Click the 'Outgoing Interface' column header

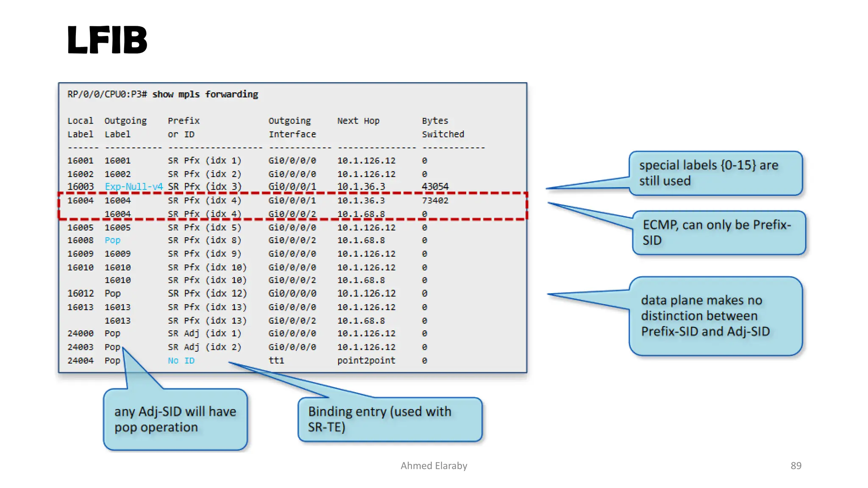pyautogui.click(x=292, y=128)
